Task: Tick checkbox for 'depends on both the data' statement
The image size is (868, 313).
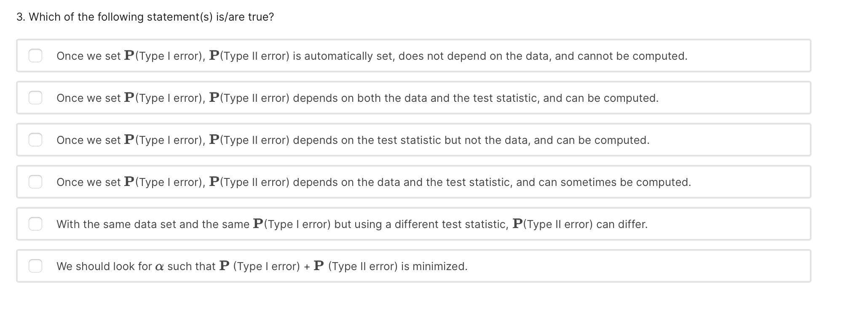Action: click(x=35, y=98)
